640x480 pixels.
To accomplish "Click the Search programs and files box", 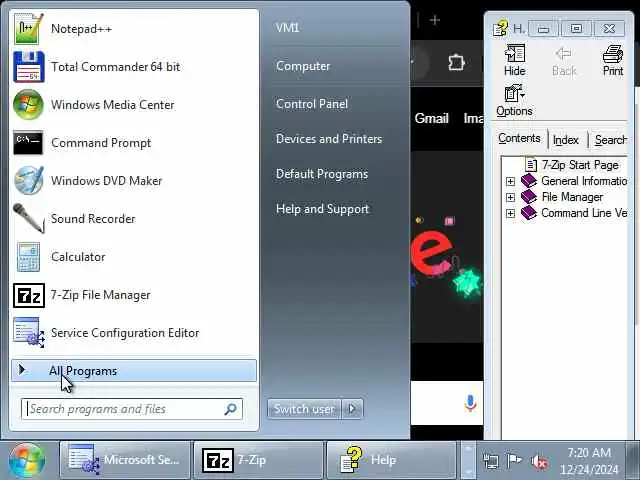I will coord(131,409).
